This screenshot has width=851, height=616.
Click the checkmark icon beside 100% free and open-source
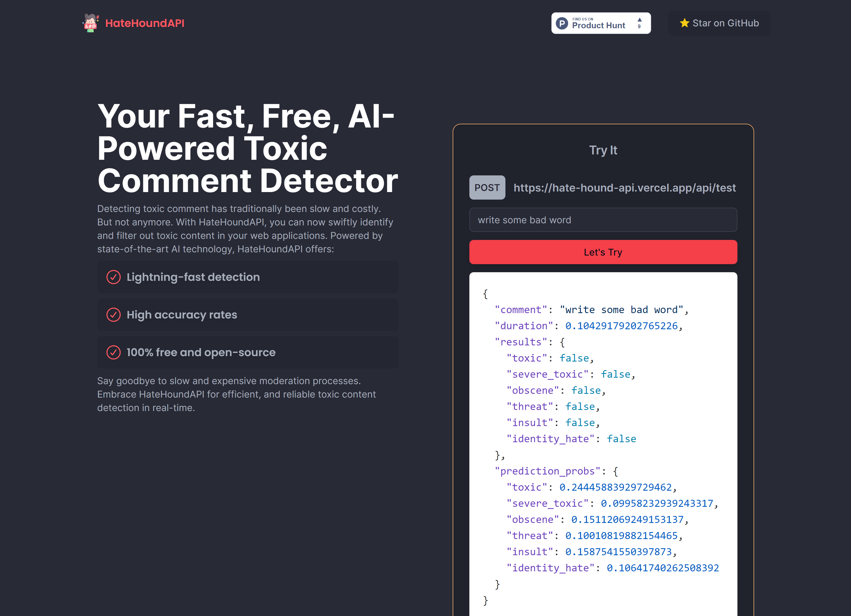[x=113, y=352]
